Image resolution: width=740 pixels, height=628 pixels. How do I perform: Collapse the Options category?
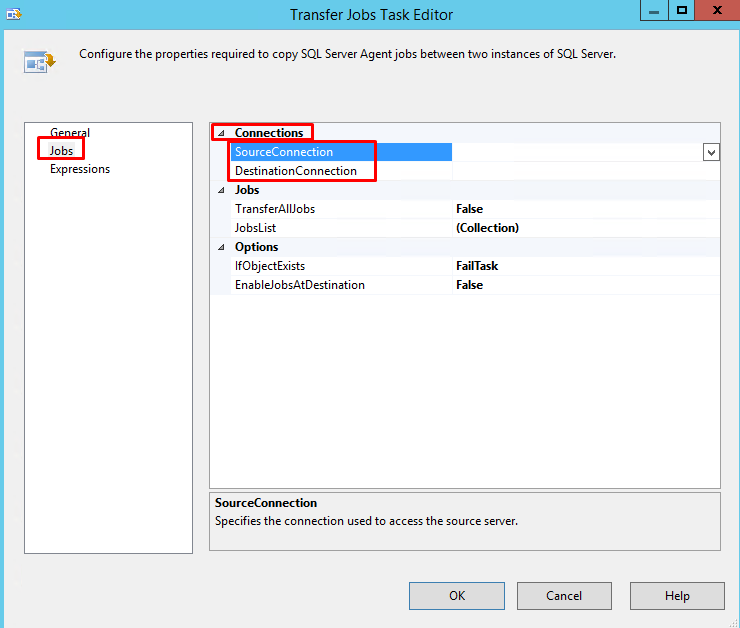tap(221, 247)
